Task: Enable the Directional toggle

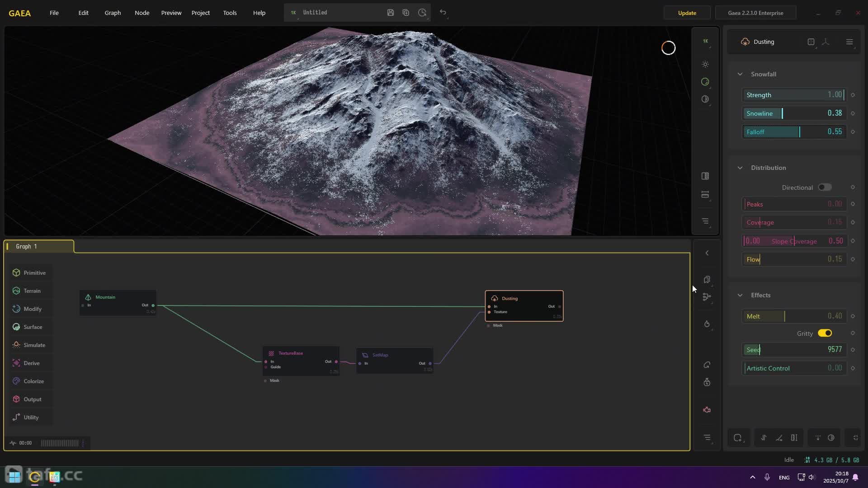Action: [824, 188]
